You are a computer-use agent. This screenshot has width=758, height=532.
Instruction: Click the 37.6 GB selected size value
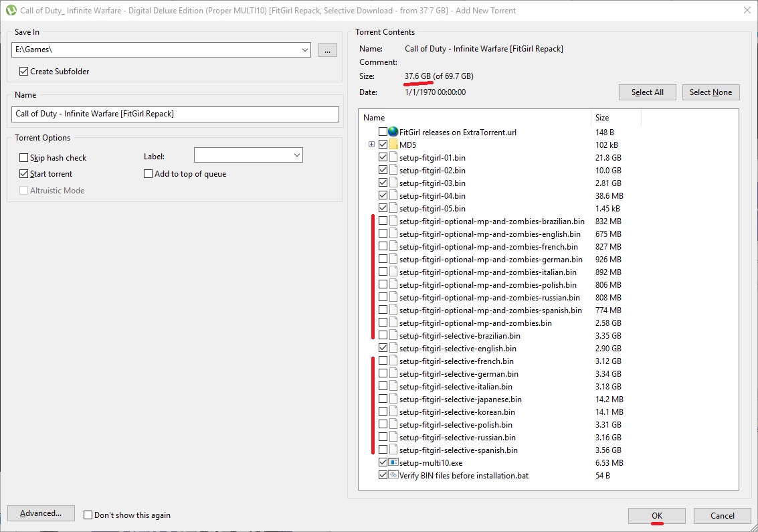pos(417,76)
